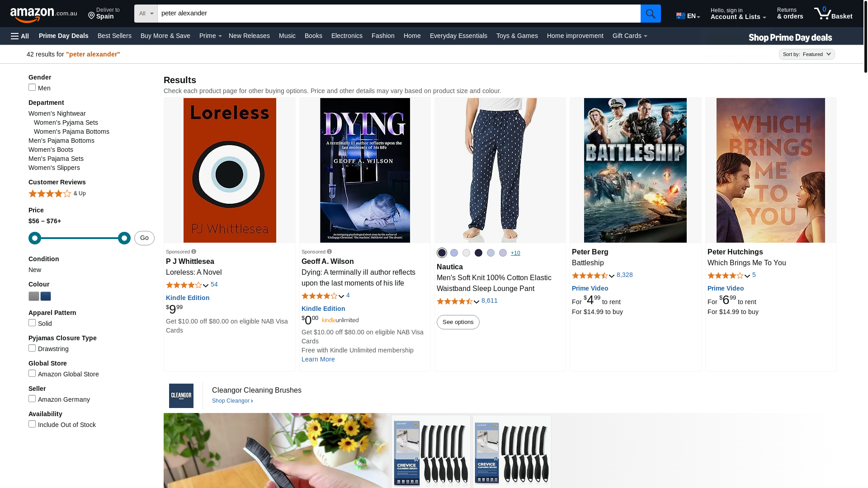Open Women's Pyjama Sets department
This screenshot has height=488, width=868.
(x=66, y=122)
